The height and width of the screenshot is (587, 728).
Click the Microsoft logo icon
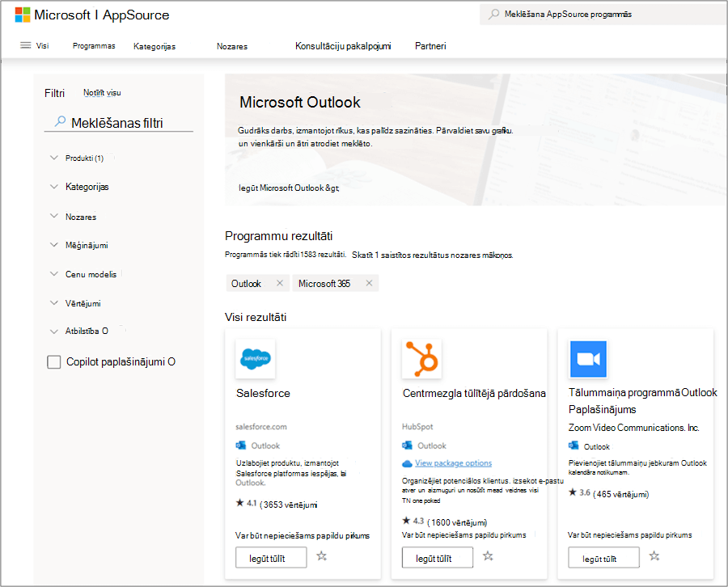point(23,15)
